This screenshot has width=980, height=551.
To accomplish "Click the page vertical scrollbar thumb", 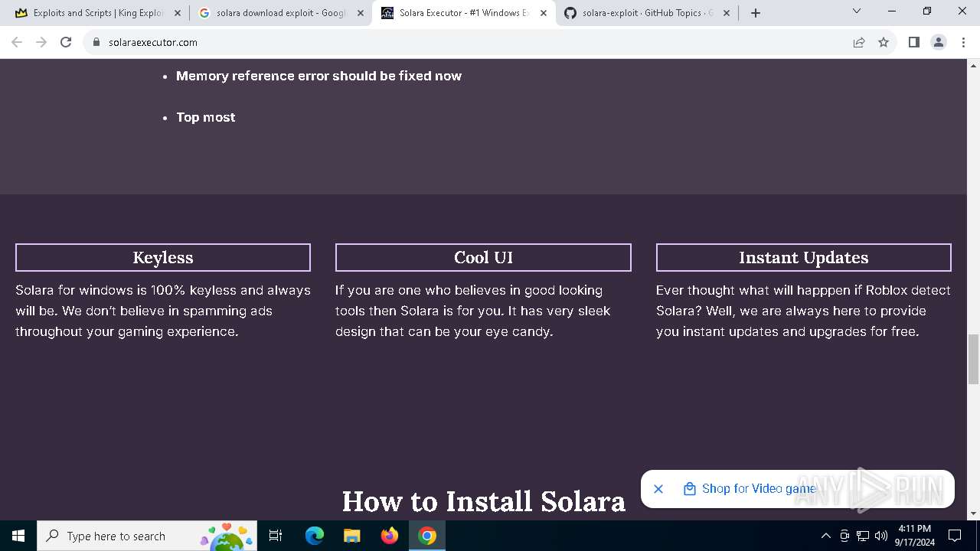I will [x=973, y=359].
